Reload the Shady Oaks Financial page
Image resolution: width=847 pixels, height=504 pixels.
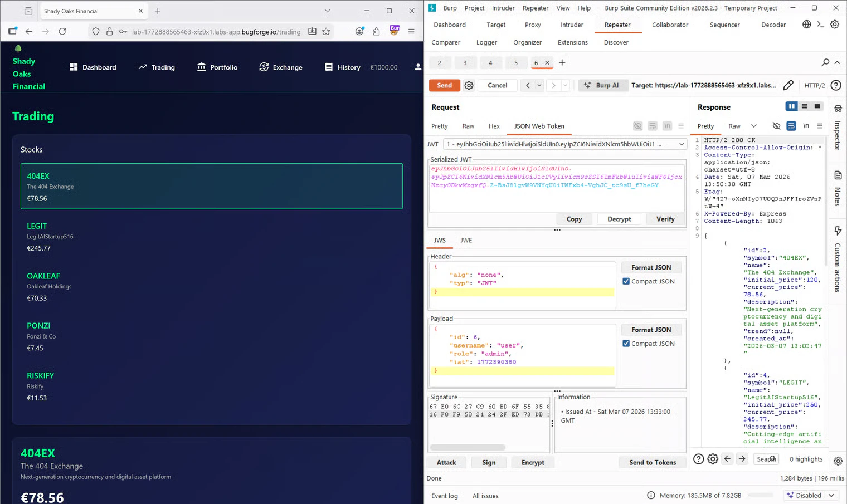[x=62, y=32]
